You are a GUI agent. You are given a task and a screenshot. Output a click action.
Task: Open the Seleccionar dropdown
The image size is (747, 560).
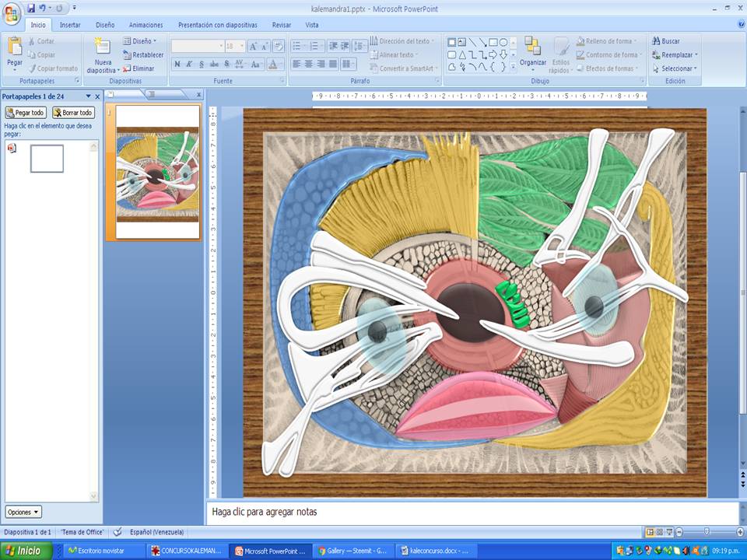click(674, 68)
